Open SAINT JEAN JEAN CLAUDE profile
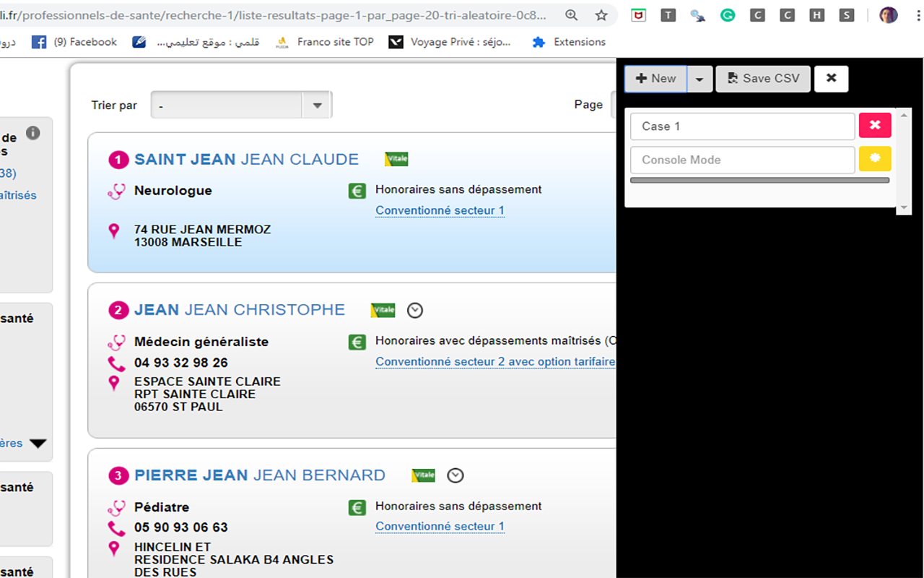The width and height of the screenshot is (924, 578). click(x=246, y=160)
